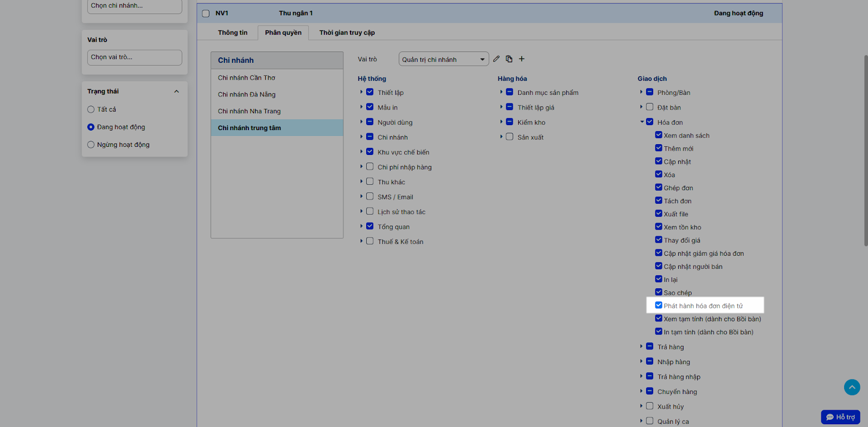Click the Chọn vai trò input field

click(135, 57)
